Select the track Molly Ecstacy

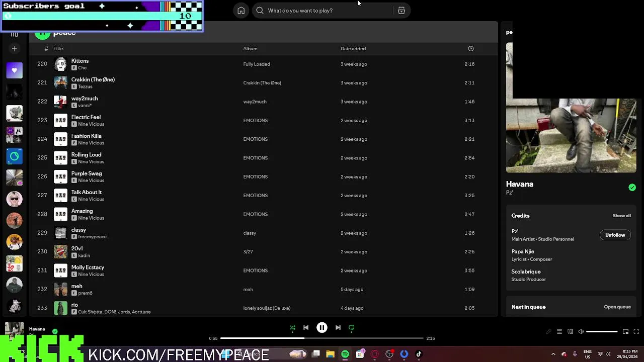88,267
